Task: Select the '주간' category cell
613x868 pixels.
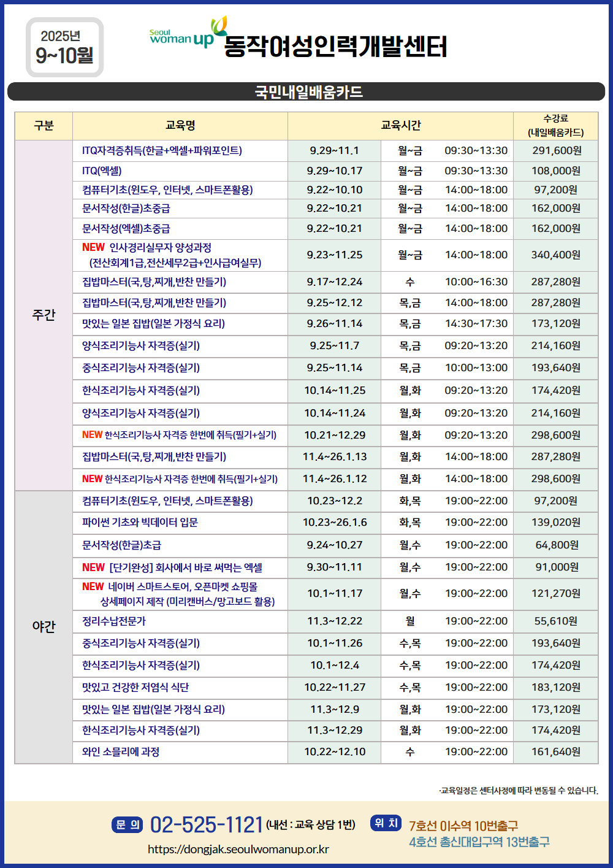Action: click(44, 315)
